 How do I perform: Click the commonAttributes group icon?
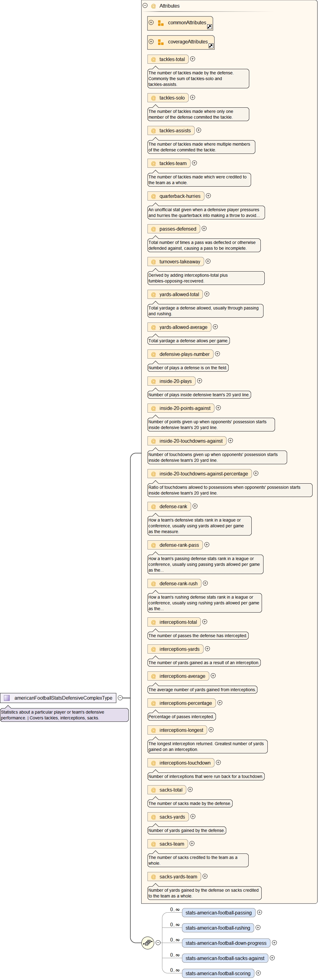(161, 23)
